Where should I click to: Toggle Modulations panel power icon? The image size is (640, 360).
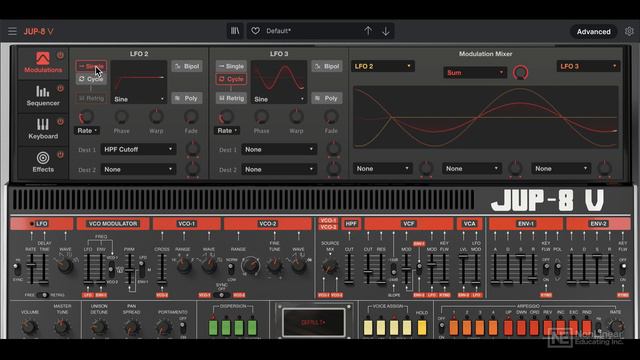point(60,55)
